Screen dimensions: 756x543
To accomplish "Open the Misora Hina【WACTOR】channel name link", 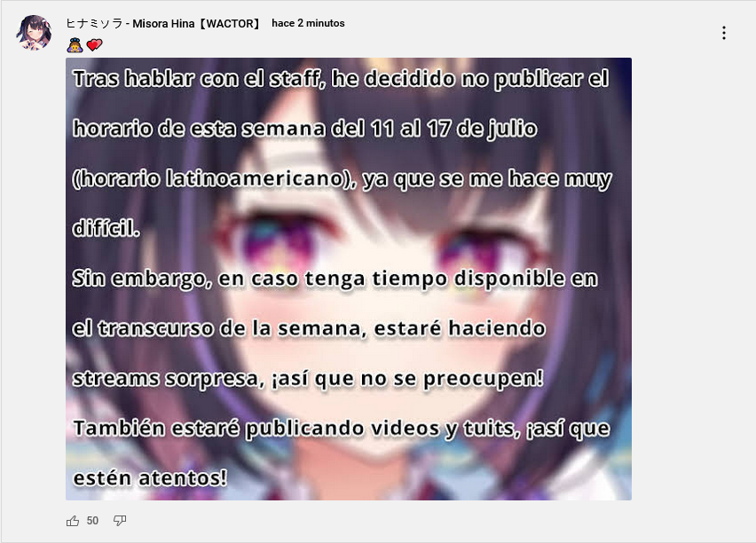I will [164, 24].
